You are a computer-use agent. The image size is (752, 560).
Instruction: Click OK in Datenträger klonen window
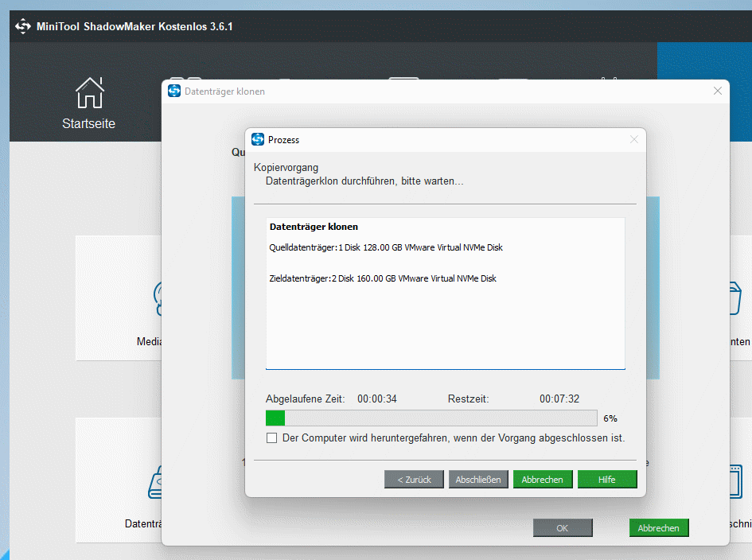click(563, 528)
